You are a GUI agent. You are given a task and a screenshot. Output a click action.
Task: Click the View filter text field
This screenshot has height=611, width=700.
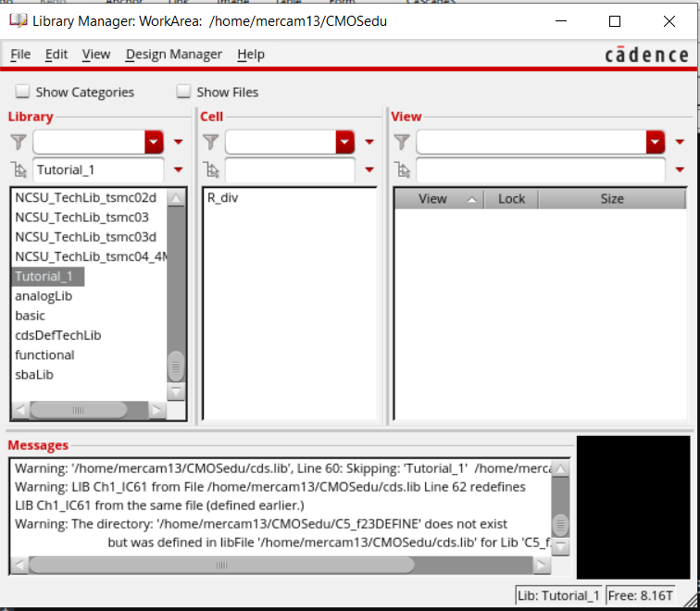pyautogui.click(x=531, y=142)
